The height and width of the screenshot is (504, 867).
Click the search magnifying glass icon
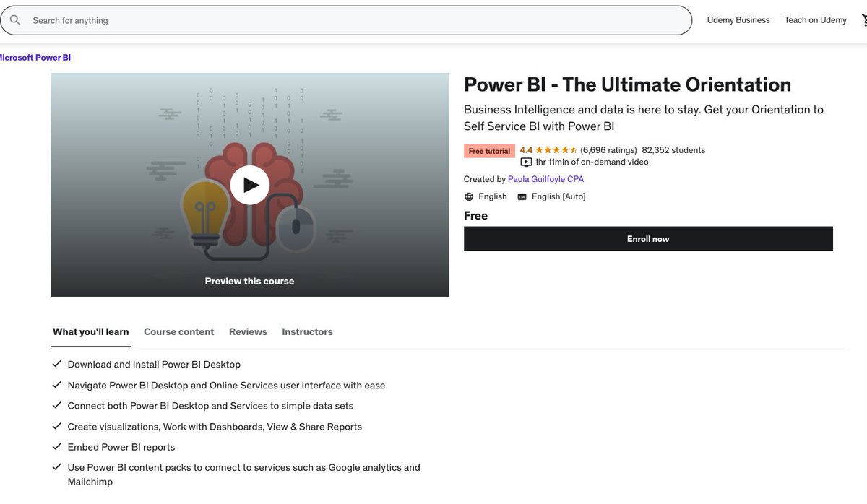[15, 19]
